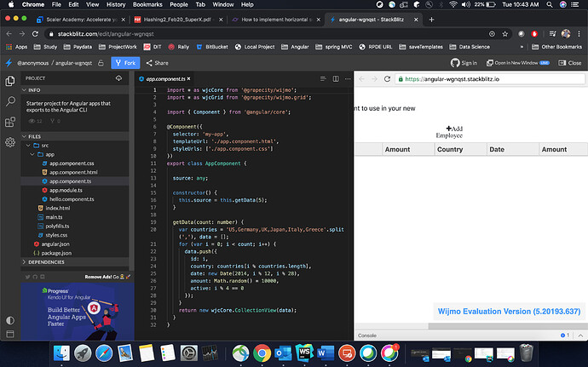This screenshot has height=367, width=588.
Task: Switch to Hashing2_Feb20_SuperX.pdf tab
Action: point(178,20)
